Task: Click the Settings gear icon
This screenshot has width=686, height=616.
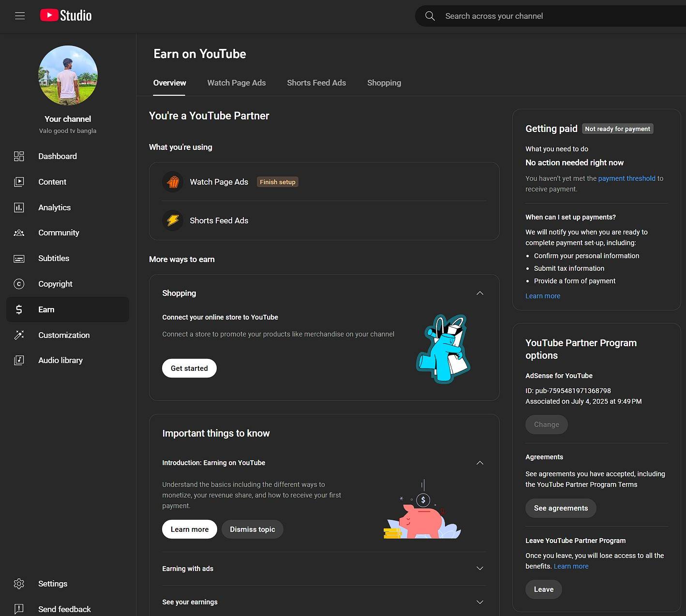Action: [x=19, y=584]
